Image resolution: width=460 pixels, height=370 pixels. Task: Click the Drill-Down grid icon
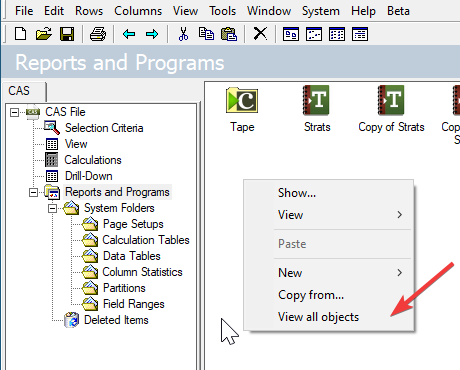52,176
